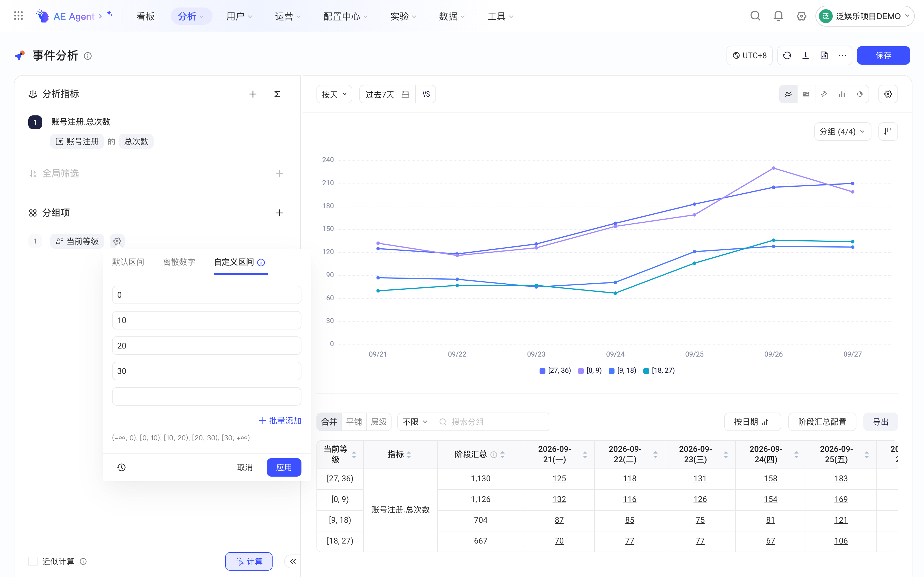Switch to pie chart view icon
The height and width of the screenshot is (577, 924).
[860, 94]
